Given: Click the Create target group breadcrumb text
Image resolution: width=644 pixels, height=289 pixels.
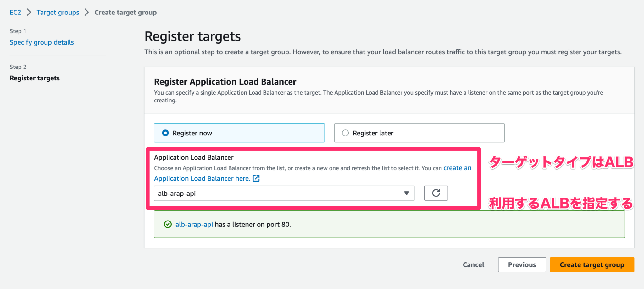Looking at the screenshot, I should tap(125, 12).
